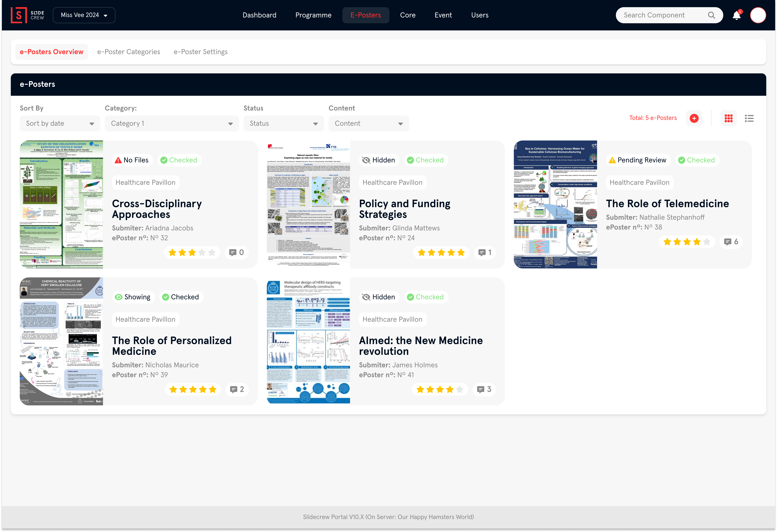Click the Slide Crew logo
This screenshot has width=777, height=532.
[x=27, y=15]
